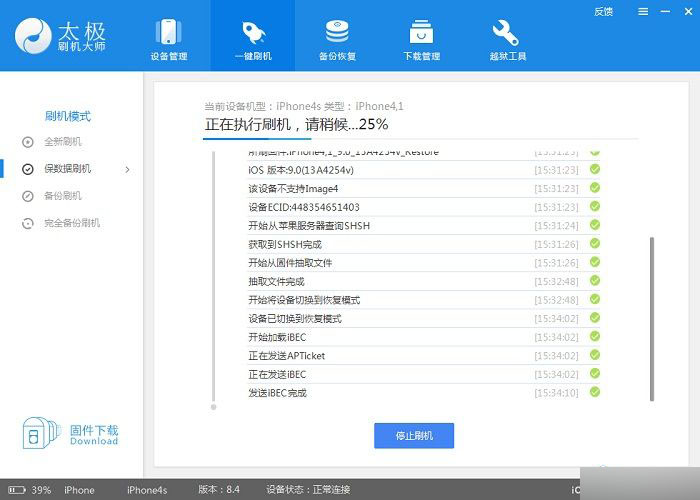Click the log list scrollbar thumb

(x=652, y=319)
